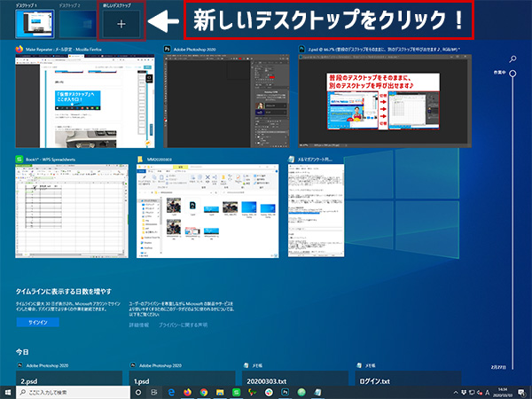Image resolution: width=532 pixels, height=399 pixels.
Task: Click the Firefox icon on the taskbar
Action: coord(187,392)
